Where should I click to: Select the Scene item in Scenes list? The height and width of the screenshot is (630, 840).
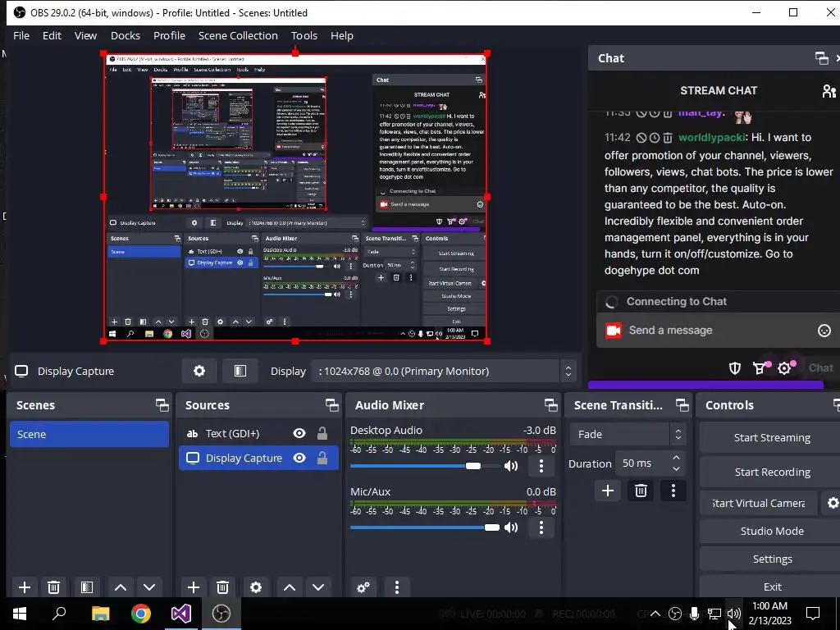(x=89, y=434)
